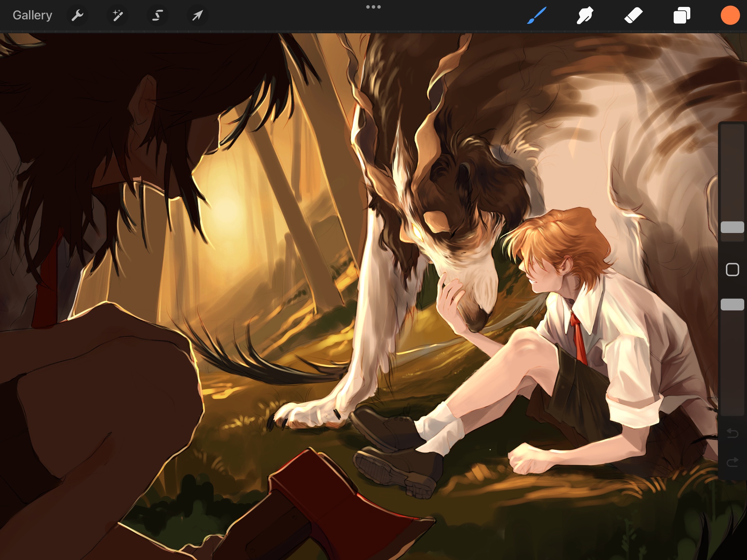Undo the last stroke with sidebar arrow
The width and height of the screenshot is (747, 560).
(x=732, y=433)
